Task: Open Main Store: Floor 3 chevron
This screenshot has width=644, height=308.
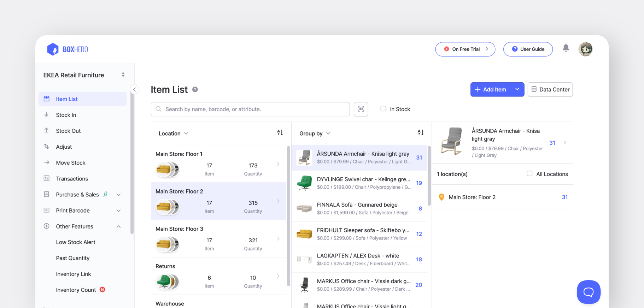Action: click(278, 239)
